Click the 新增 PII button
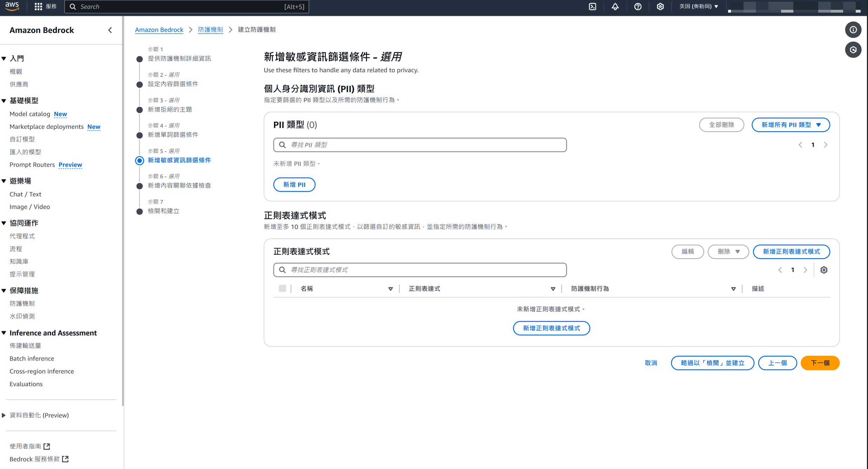Screen dimensions: 868x469 294,185
